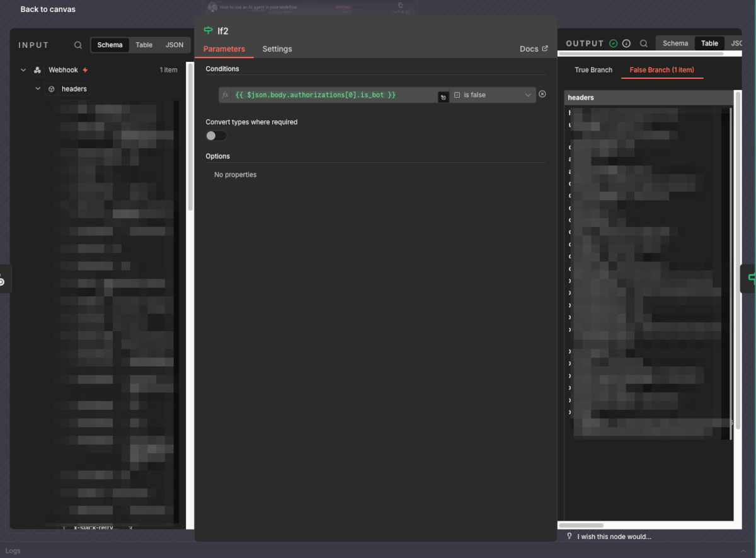Click the lightbulb icon next to feedback text

click(x=570, y=536)
